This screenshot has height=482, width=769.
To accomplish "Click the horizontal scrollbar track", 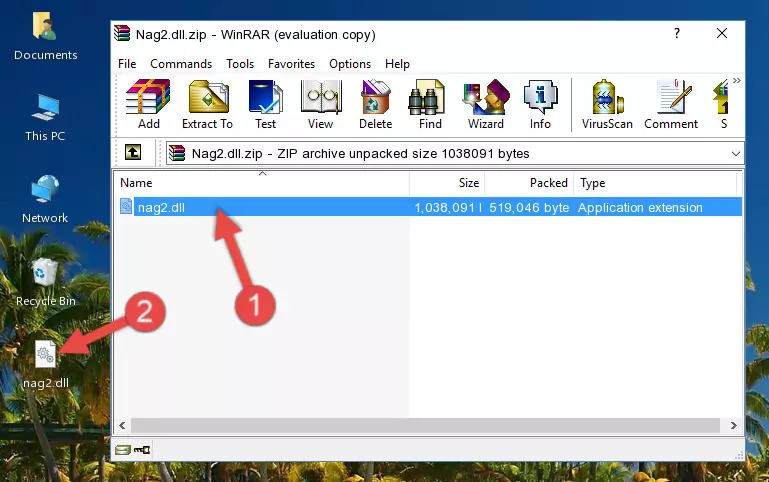I will point(425,425).
